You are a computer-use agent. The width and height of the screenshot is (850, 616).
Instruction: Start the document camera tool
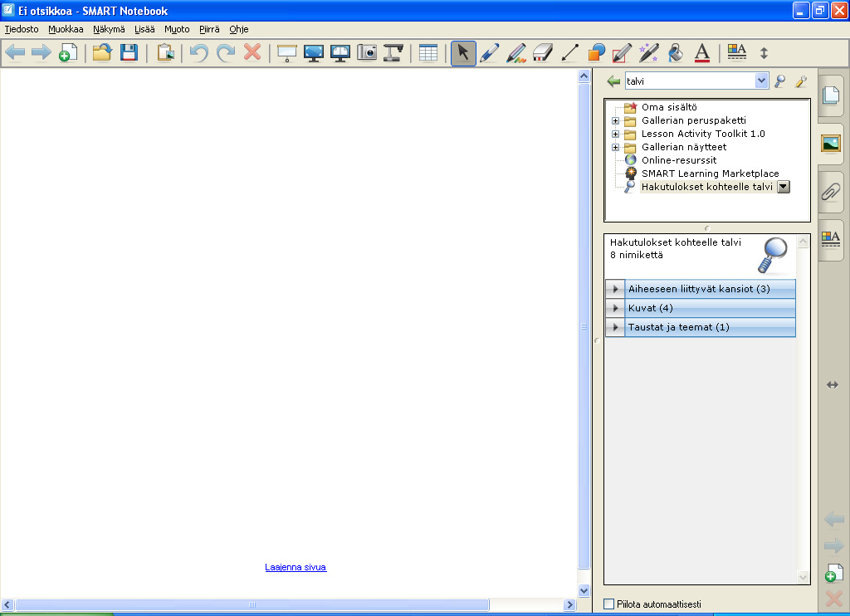click(393, 52)
